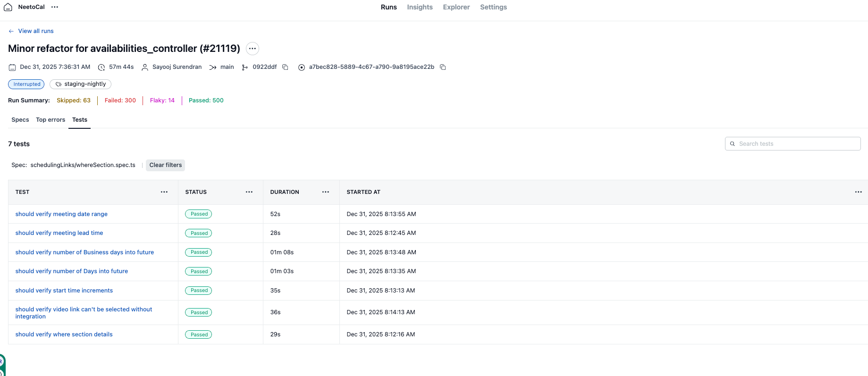Click the back arrow to view all runs
Viewport: 868px width, 376px height.
[11, 31]
